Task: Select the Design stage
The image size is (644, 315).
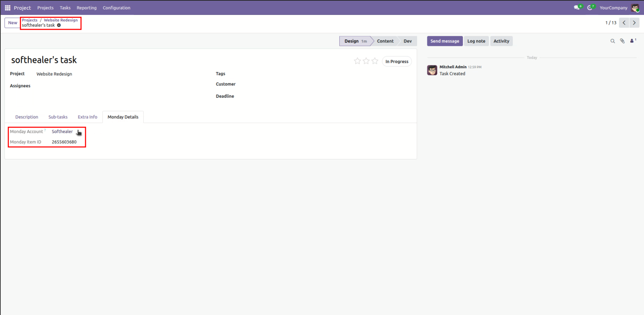Action: click(355, 41)
